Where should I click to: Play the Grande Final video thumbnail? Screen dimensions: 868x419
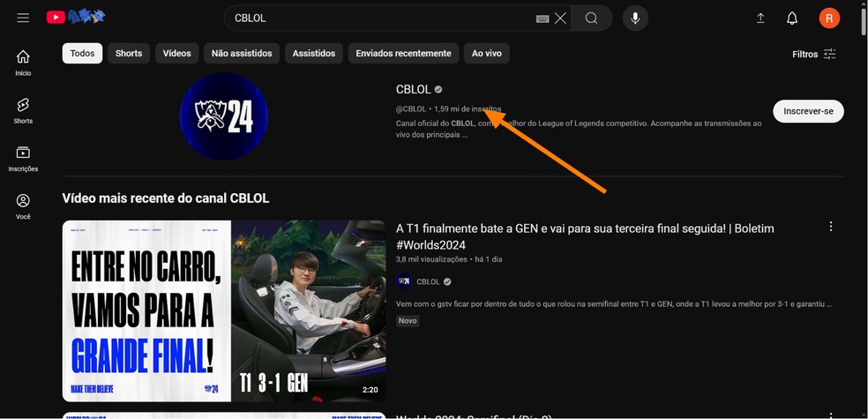coord(224,311)
